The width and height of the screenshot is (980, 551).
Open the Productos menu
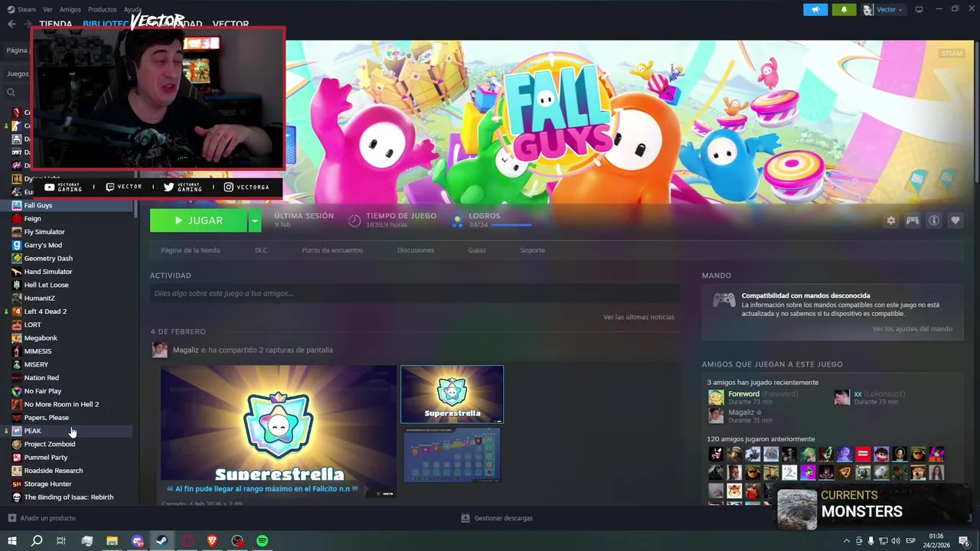click(x=102, y=9)
